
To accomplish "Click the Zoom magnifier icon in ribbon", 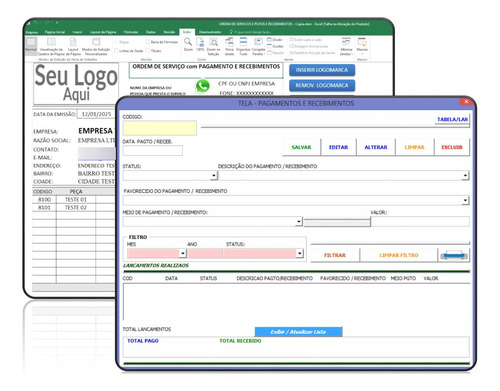I will pyautogui.click(x=188, y=42).
